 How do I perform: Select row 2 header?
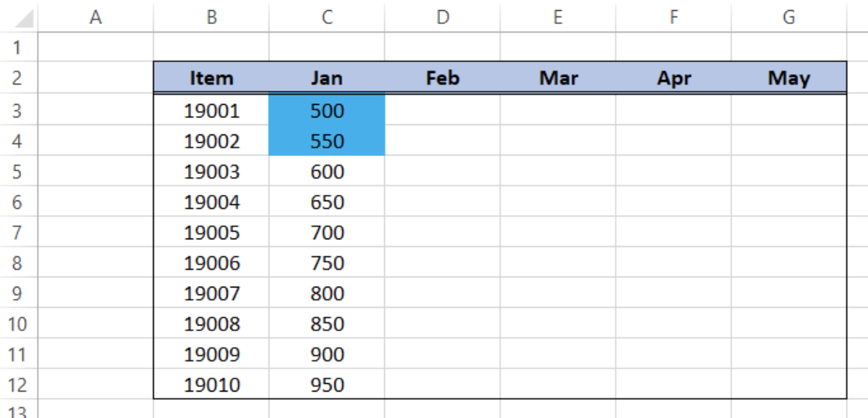coord(17,78)
